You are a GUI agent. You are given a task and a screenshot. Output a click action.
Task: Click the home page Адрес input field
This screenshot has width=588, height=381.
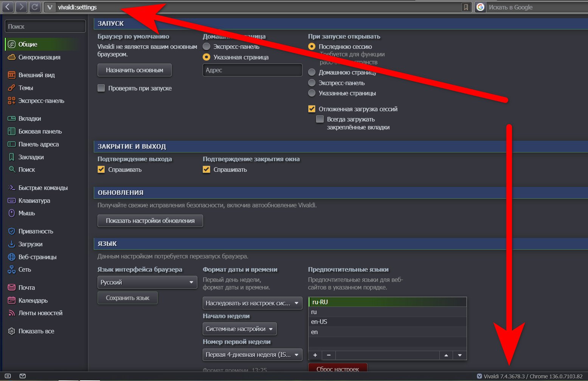pos(253,70)
